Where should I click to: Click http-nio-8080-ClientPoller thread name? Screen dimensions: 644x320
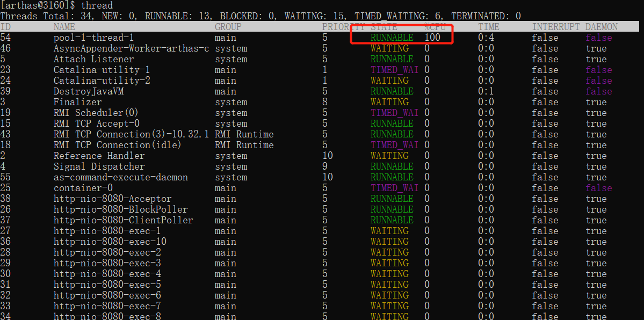pos(123,220)
